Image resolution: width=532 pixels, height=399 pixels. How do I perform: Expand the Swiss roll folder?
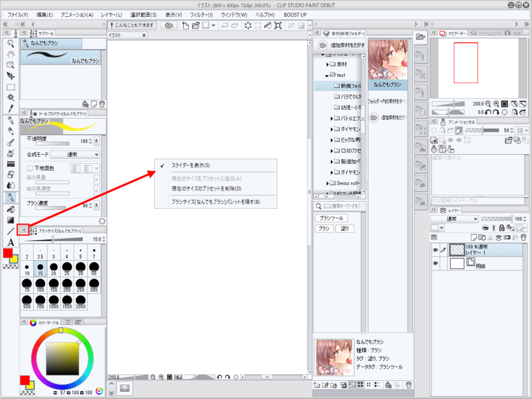click(x=327, y=183)
